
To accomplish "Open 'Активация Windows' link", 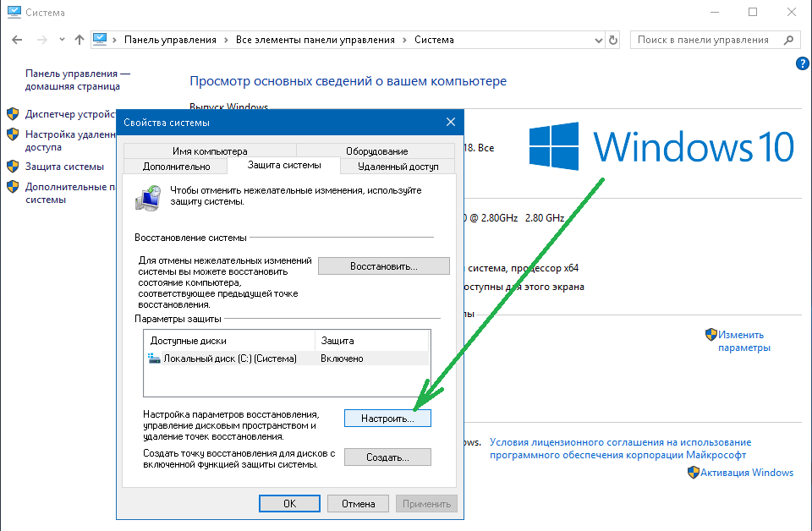I will click(746, 472).
